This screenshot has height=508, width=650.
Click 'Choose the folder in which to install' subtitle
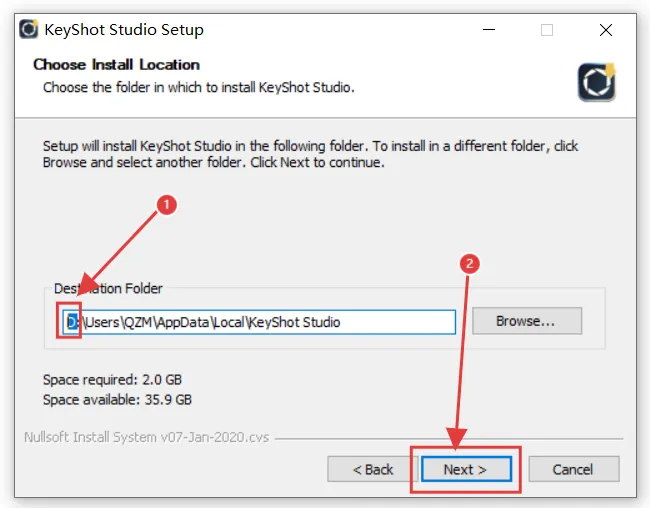[x=199, y=88]
